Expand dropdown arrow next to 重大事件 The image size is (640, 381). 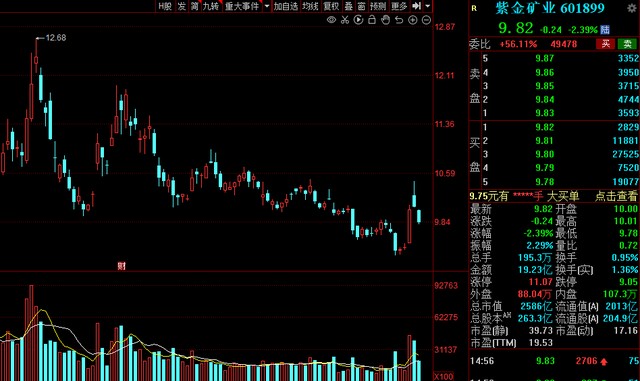(x=267, y=6)
